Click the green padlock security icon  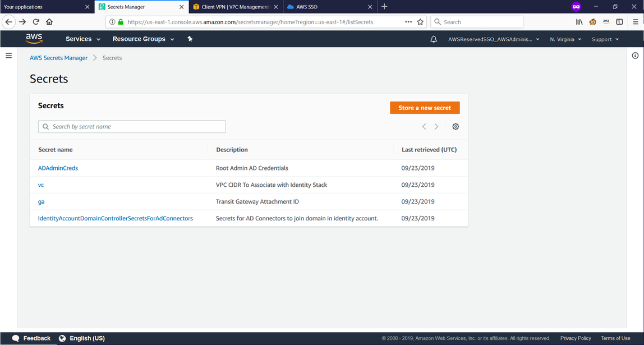121,22
